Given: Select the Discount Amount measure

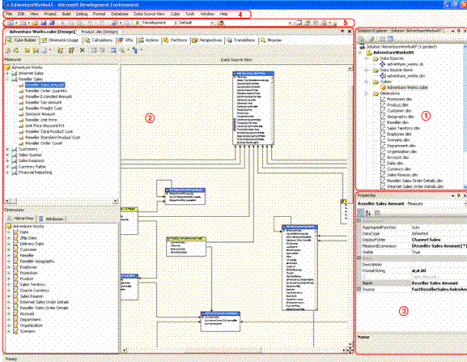Looking at the screenshot, I should 40,114.
